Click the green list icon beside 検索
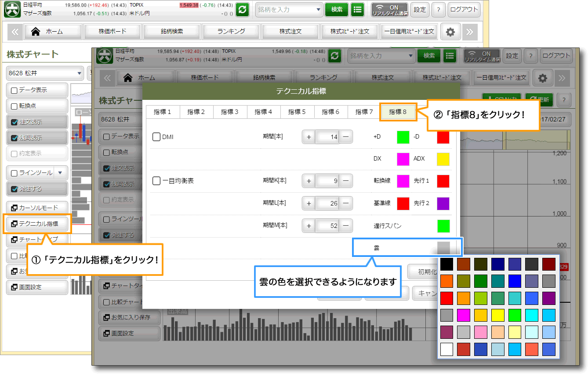Screen dimensions: 588x374 358,9
